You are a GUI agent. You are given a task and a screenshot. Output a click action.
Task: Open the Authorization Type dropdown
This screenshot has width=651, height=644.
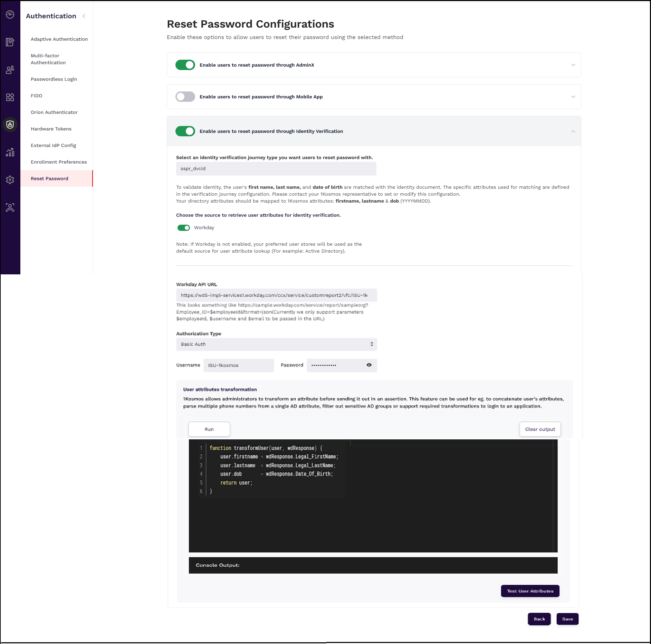276,344
